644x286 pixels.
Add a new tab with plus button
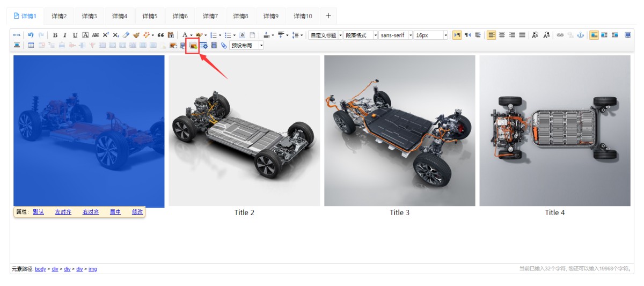328,16
